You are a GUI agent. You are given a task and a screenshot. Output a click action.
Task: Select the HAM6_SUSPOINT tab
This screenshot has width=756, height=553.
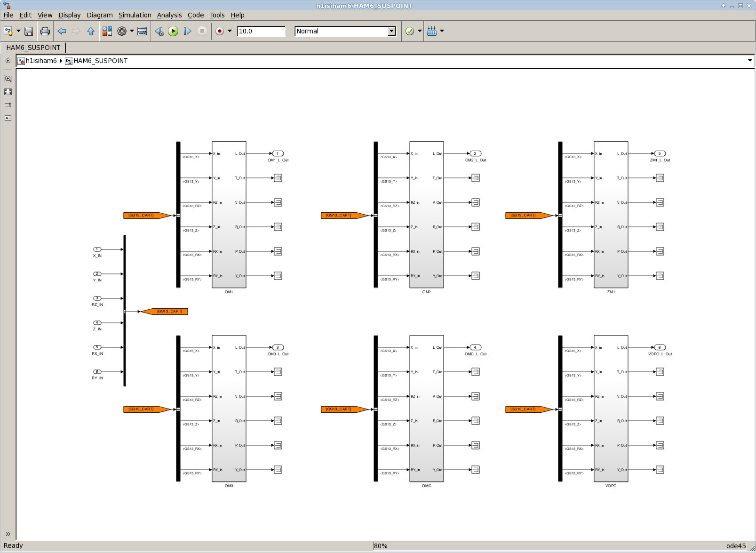click(33, 48)
